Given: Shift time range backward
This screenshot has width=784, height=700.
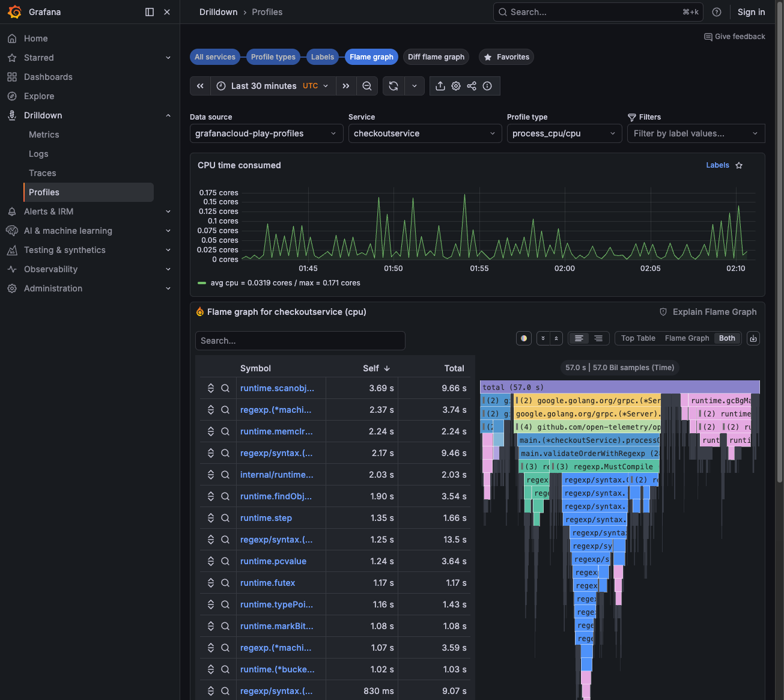Looking at the screenshot, I should point(200,86).
